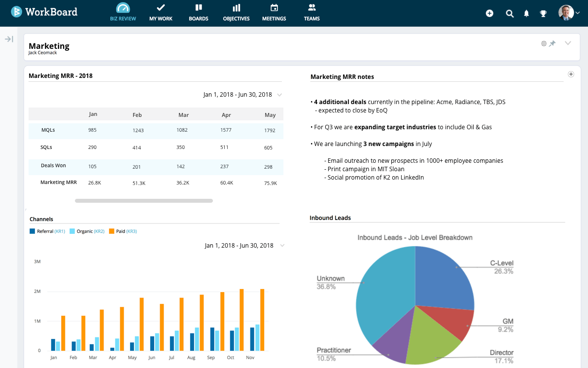Open the Referral KR1 link

60,231
